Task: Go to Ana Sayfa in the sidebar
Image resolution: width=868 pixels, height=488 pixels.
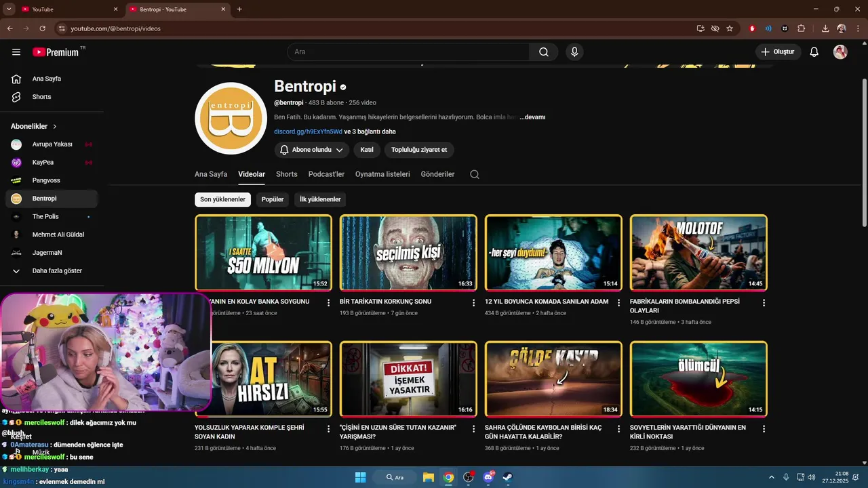Action: point(52,79)
